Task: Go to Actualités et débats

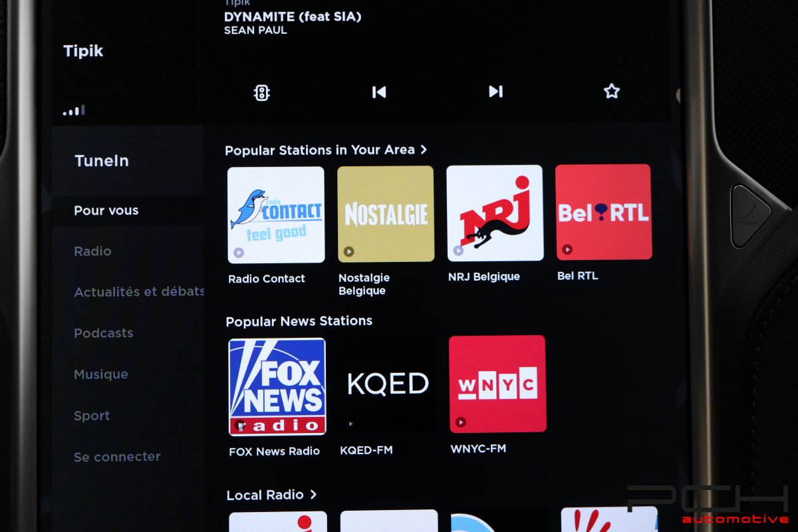Action: (139, 292)
